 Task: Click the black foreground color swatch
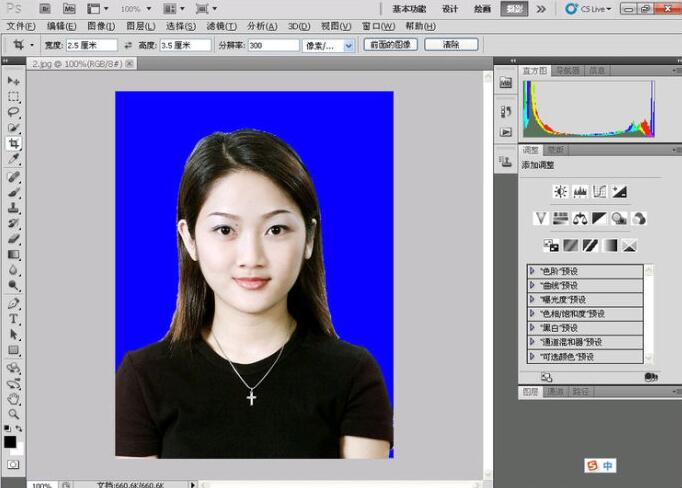pos(10,441)
